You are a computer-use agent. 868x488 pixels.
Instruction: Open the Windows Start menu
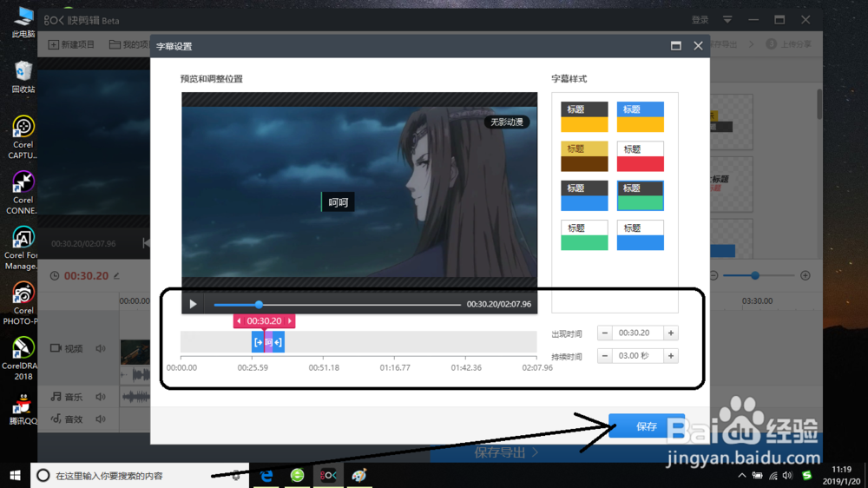click(x=15, y=475)
